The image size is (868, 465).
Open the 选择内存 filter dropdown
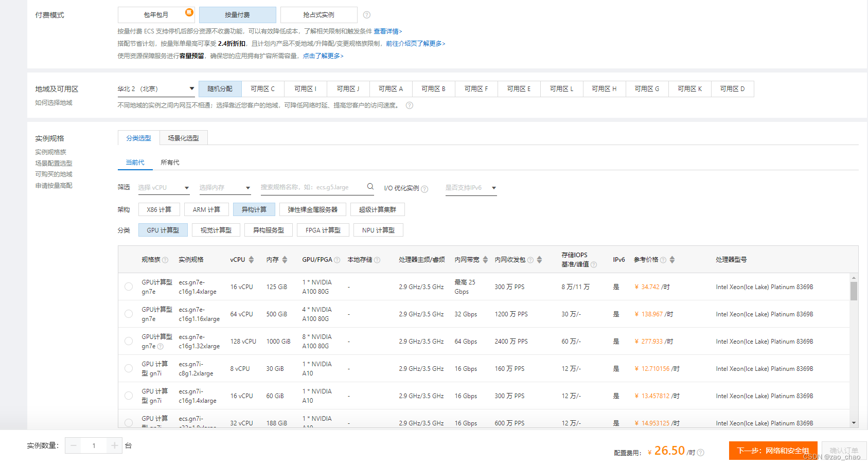click(225, 188)
